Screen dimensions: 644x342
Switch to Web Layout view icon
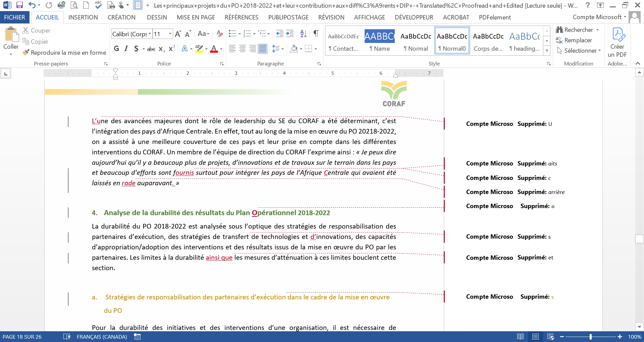pyautogui.click(x=550, y=337)
